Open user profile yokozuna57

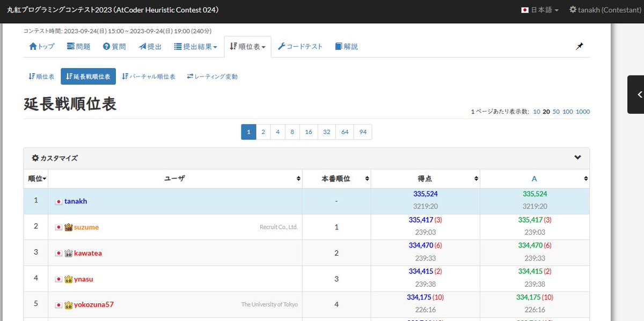(94, 305)
